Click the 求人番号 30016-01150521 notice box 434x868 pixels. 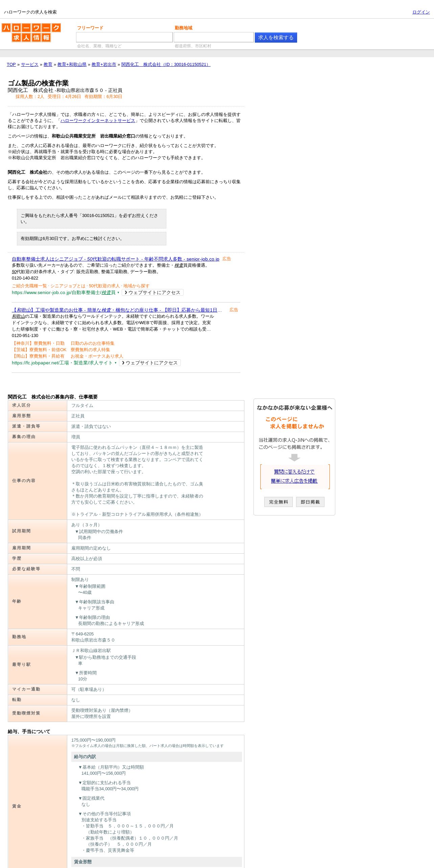[x=92, y=219]
